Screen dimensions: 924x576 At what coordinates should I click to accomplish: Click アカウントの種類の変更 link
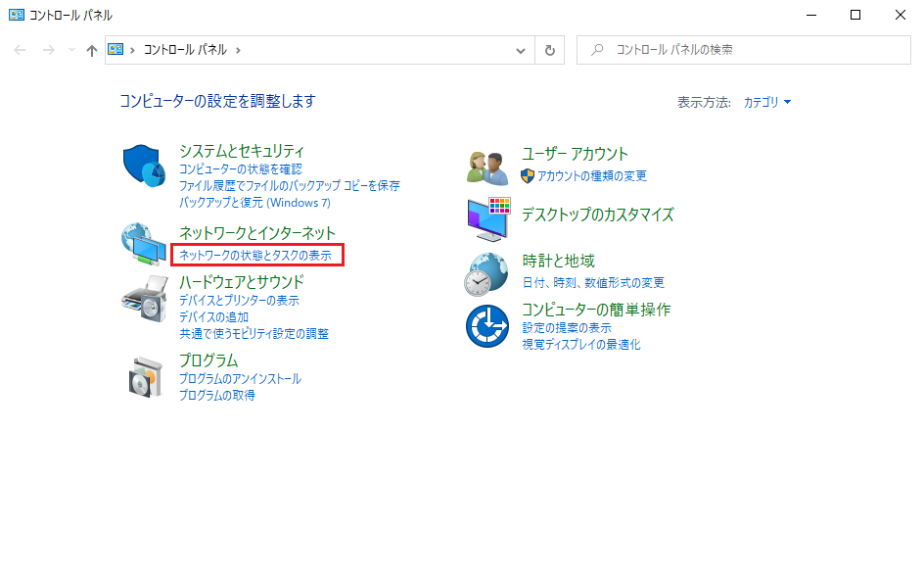591,176
